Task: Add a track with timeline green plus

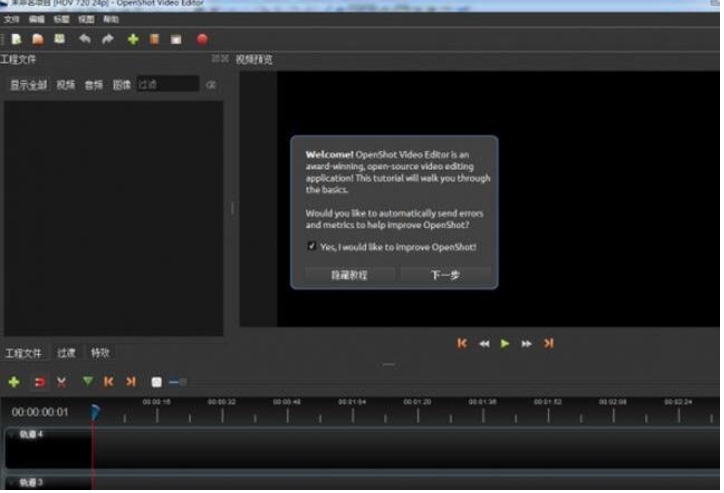Action: [x=14, y=382]
